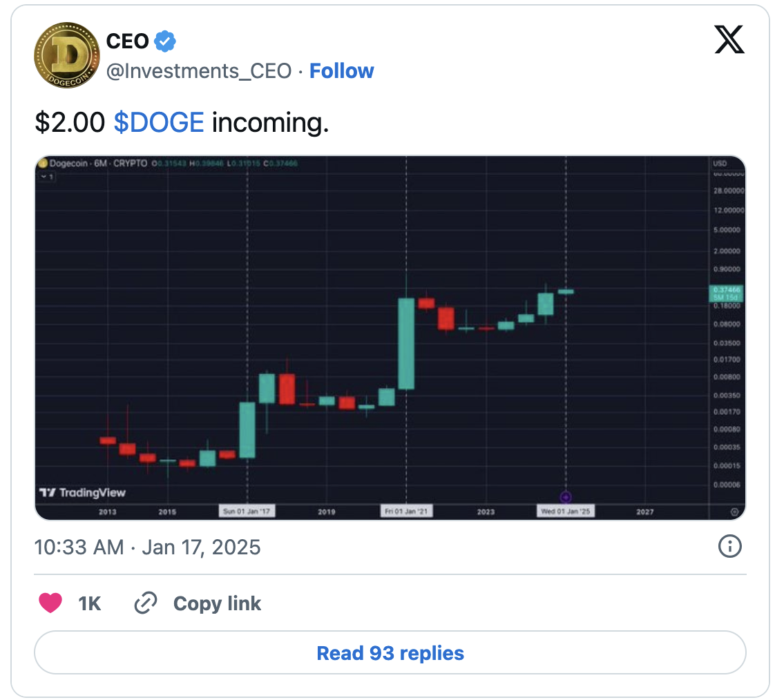Open the tweet info icon
The height and width of the screenshot is (700, 775).
pyautogui.click(x=729, y=547)
